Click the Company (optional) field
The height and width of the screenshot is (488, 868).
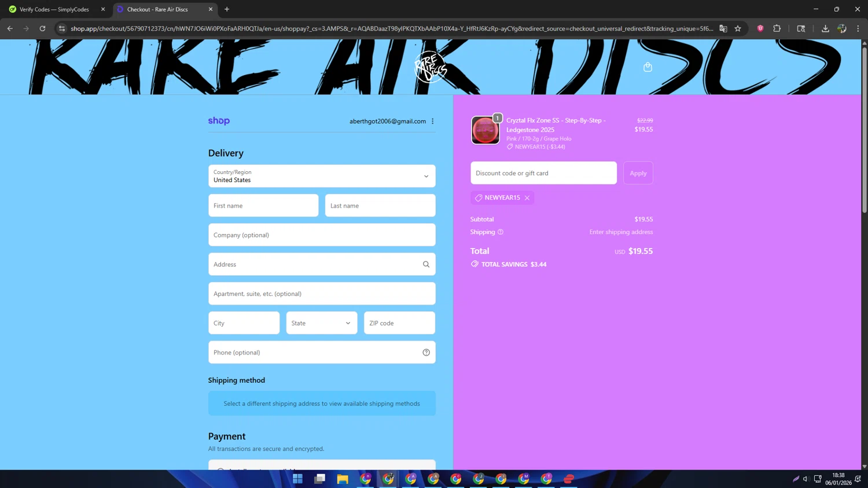coord(322,235)
